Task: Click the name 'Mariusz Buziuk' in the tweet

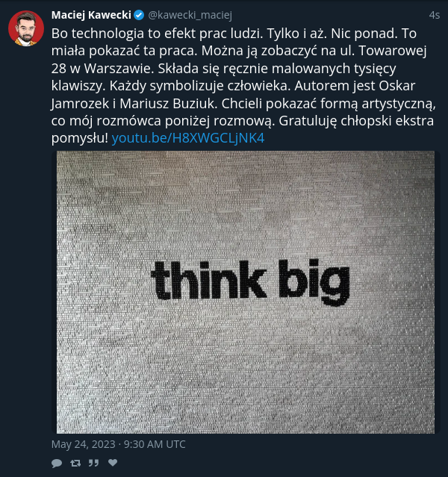Action: point(168,104)
